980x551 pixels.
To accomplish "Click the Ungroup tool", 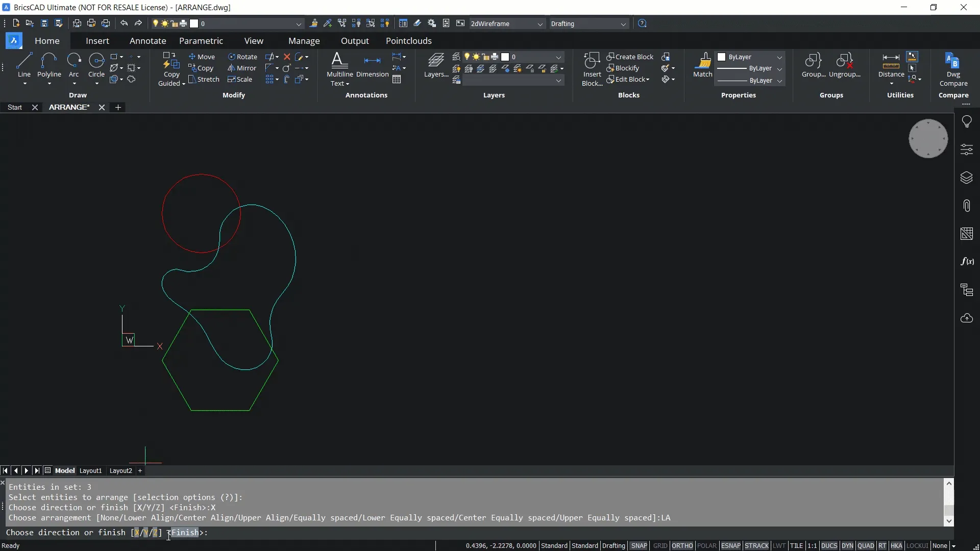I will pyautogui.click(x=844, y=65).
